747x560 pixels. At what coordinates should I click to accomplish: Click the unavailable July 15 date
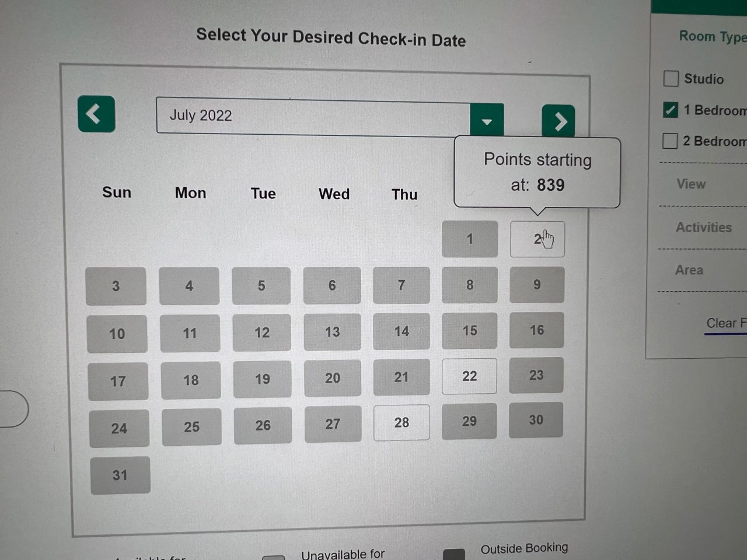coord(470,330)
